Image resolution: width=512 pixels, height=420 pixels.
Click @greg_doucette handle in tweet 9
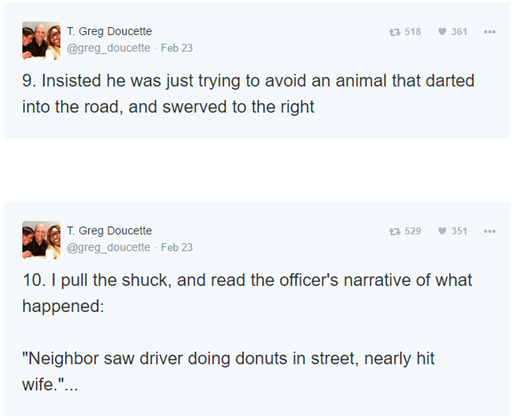(x=109, y=48)
